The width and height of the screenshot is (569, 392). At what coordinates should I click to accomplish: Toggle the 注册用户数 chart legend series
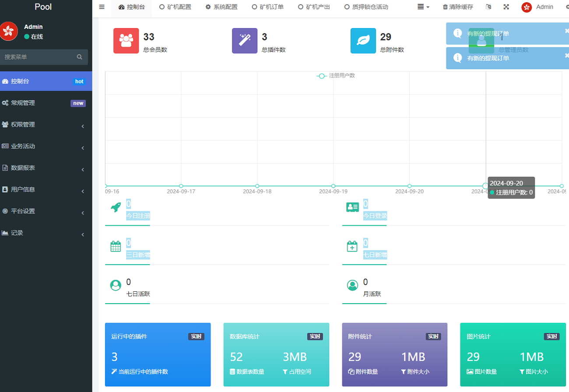[336, 76]
